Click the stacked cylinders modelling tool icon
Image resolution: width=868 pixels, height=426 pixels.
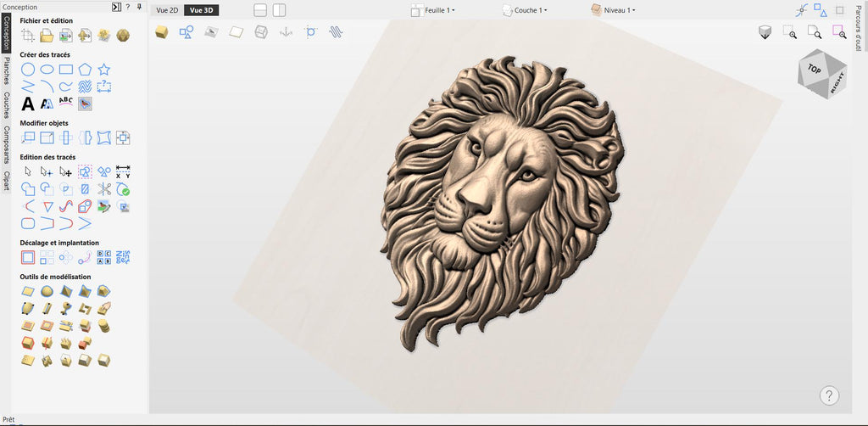[103, 325]
